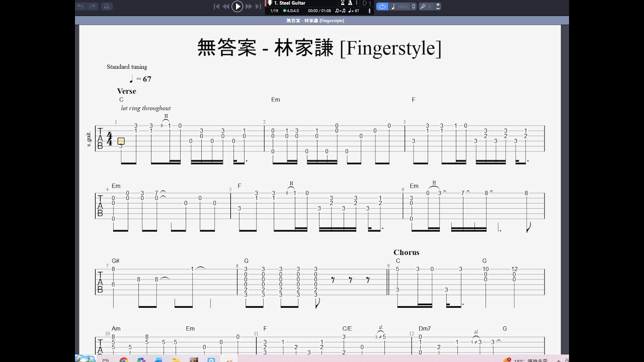This screenshot has height=362, width=644.
Task: Click the Dm7 chord label
Action: click(x=425, y=329)
